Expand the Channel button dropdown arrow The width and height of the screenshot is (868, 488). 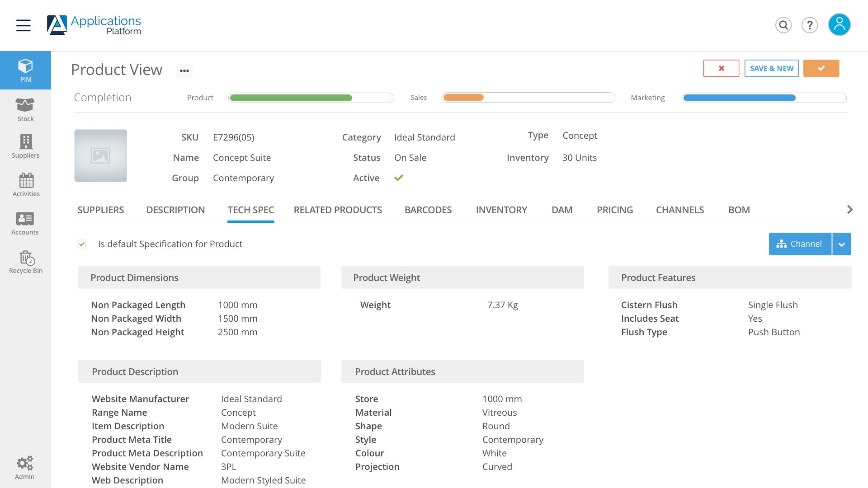[x=842, y=244]
